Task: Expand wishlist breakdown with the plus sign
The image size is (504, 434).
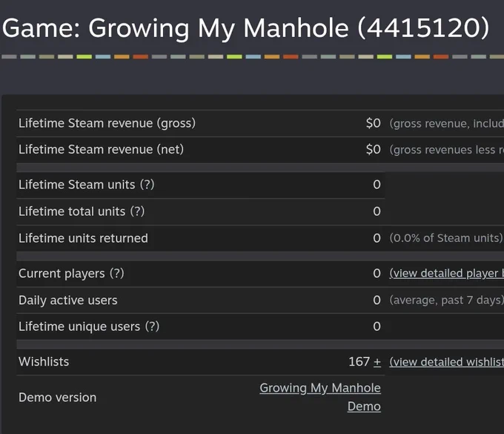Action: [x=377, y=362]
